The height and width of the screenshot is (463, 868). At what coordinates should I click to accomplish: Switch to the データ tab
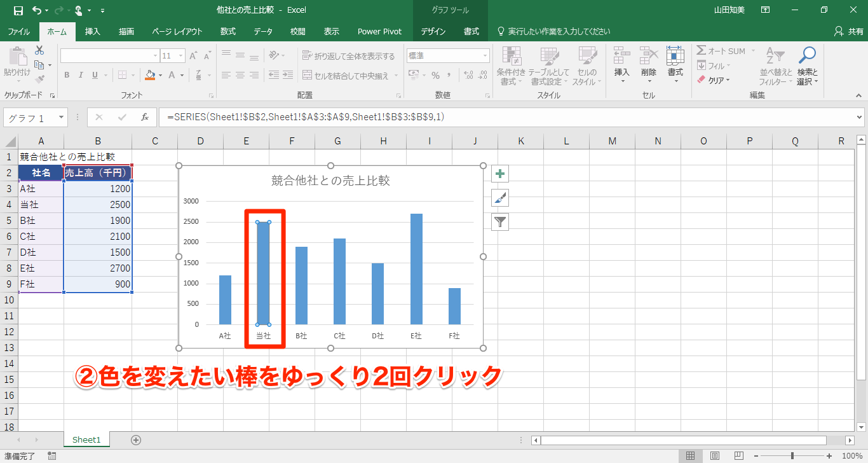click(263, 32)
